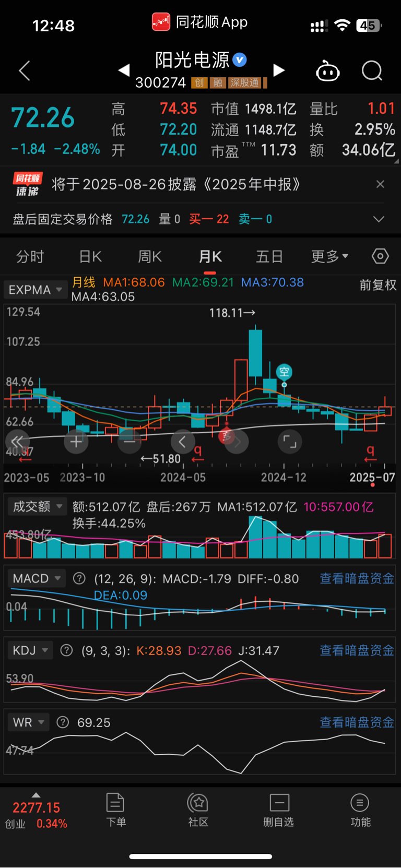The width and height of the screenshot is (401, 868).
Task: Tap the 额 34.06亿 amount value
Action: [x=352, y=150]
